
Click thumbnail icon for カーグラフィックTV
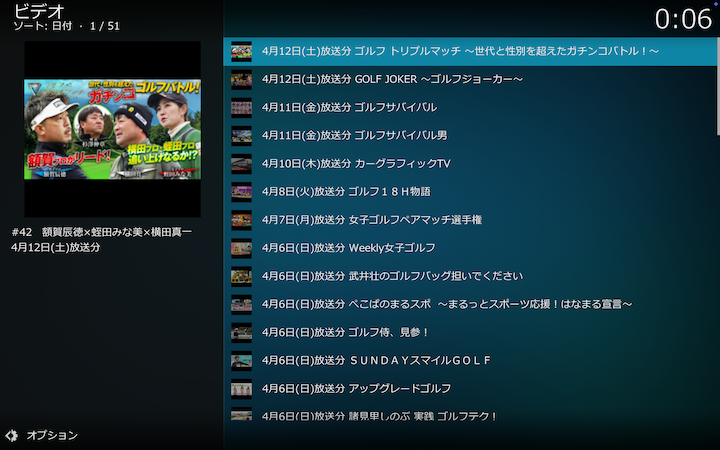(x=241, y=163)
